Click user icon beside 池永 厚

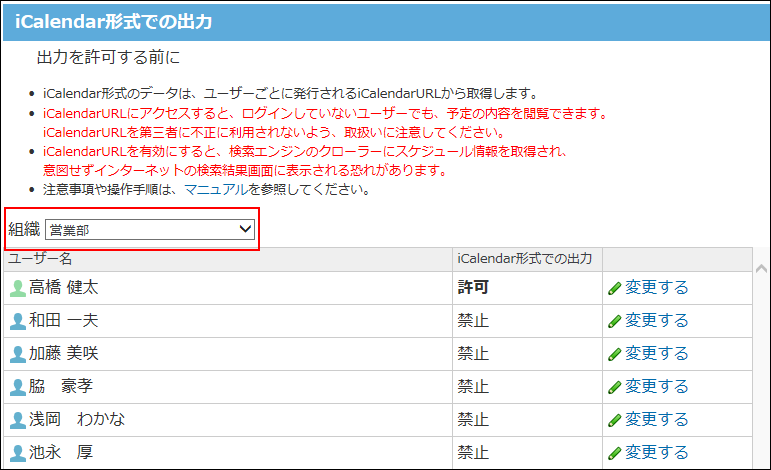pyautogui.click(x=18, y=453)
